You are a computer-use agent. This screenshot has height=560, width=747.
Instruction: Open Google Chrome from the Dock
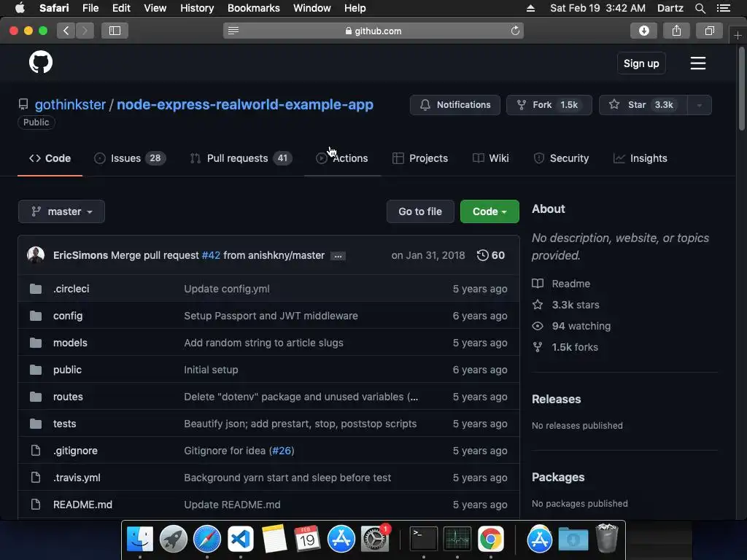point(491,539)
